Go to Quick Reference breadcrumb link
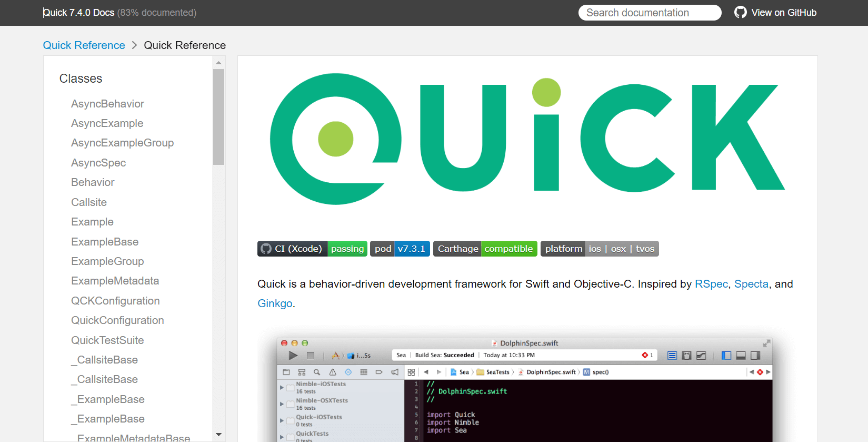Screen dimensions: 868x442 84,45
